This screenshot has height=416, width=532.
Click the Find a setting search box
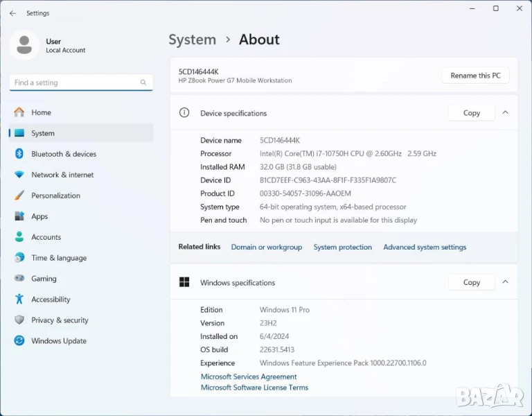coord(75,83)
